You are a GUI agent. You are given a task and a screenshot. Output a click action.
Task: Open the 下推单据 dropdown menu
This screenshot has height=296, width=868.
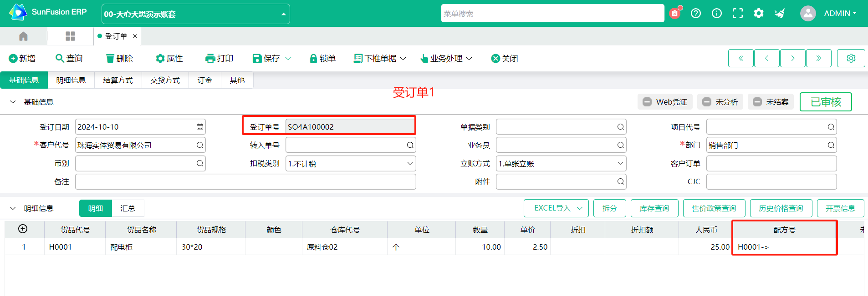click(380, 59)
